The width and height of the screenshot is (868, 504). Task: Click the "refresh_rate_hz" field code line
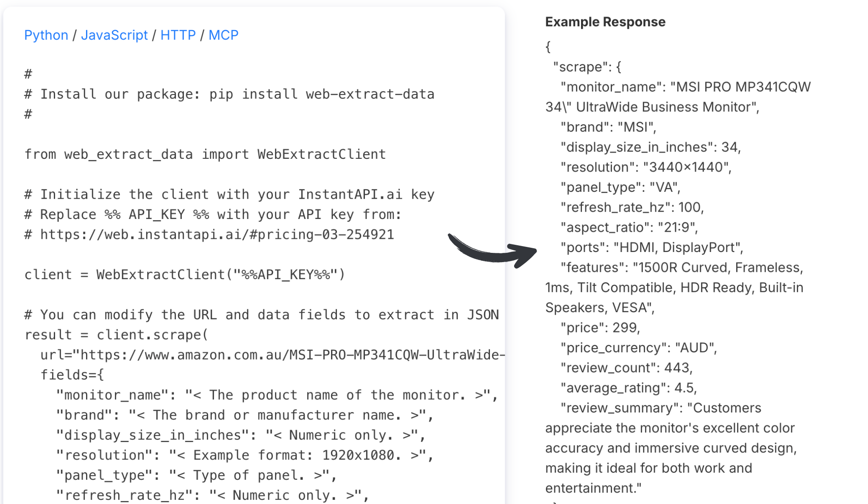click(x=213, y=495)
